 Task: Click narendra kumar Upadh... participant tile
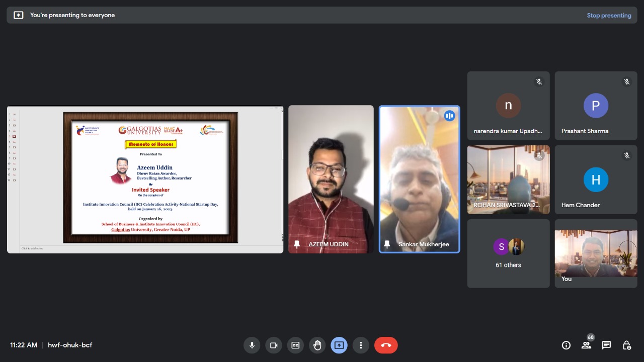[x=508, y=106]
